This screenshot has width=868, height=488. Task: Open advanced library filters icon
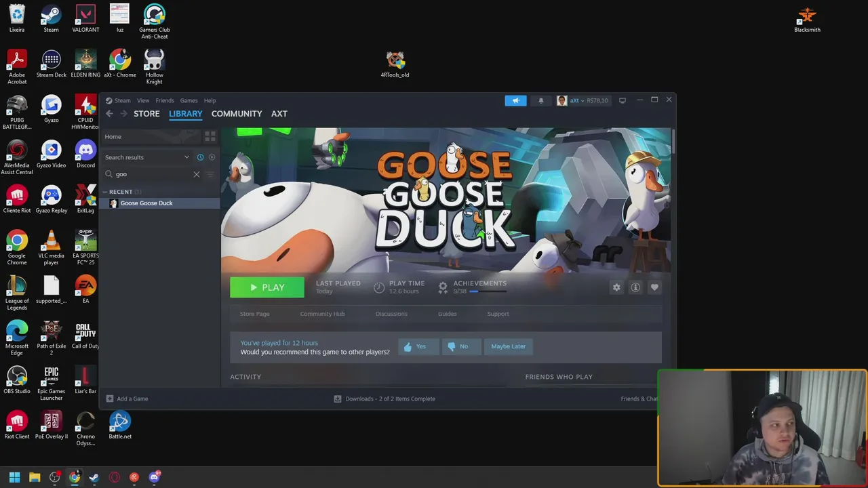210,174
